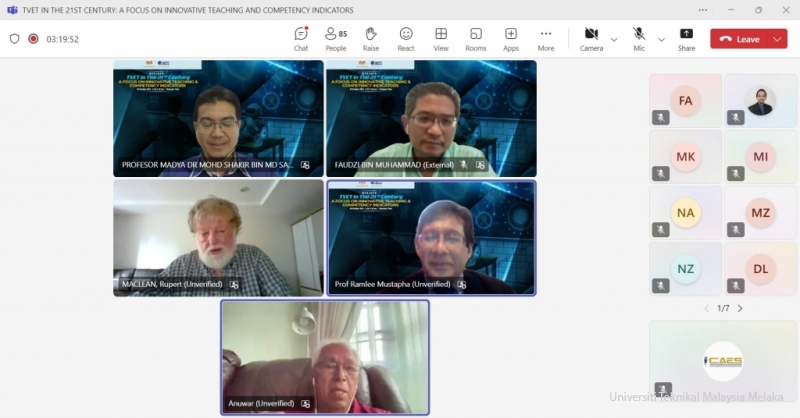Open the React emoji options
This screenshot has width=800, height=418.
pyautogui.click(x=406, y=38)
